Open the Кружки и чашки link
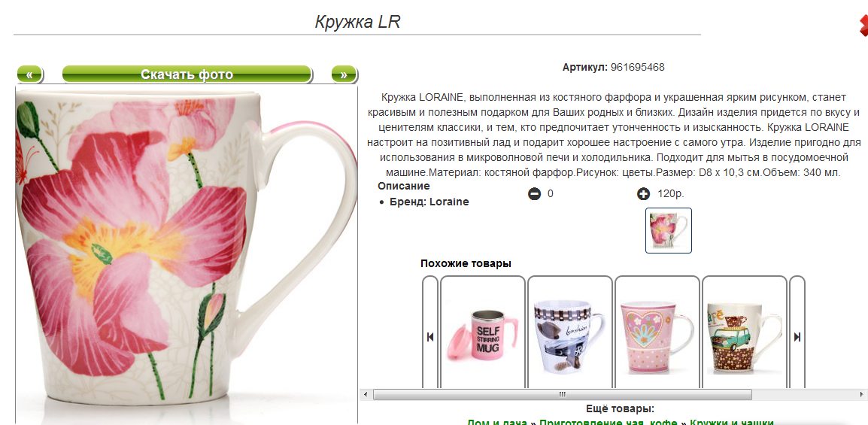Viewport: 868px width, 425px height. (732, 422)
